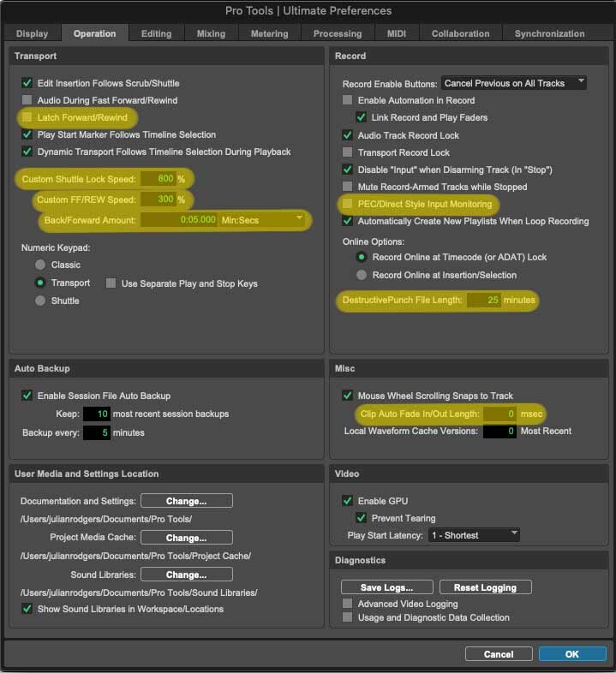Click the Sound Libraries folder path text
Screen dimensions: 616x673
139,593
